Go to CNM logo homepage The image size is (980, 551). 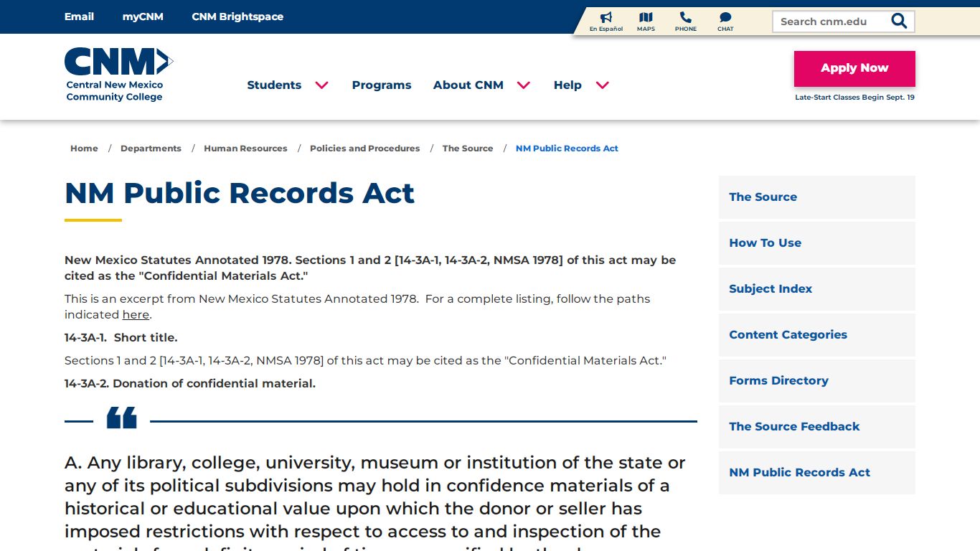coord(118,75)
